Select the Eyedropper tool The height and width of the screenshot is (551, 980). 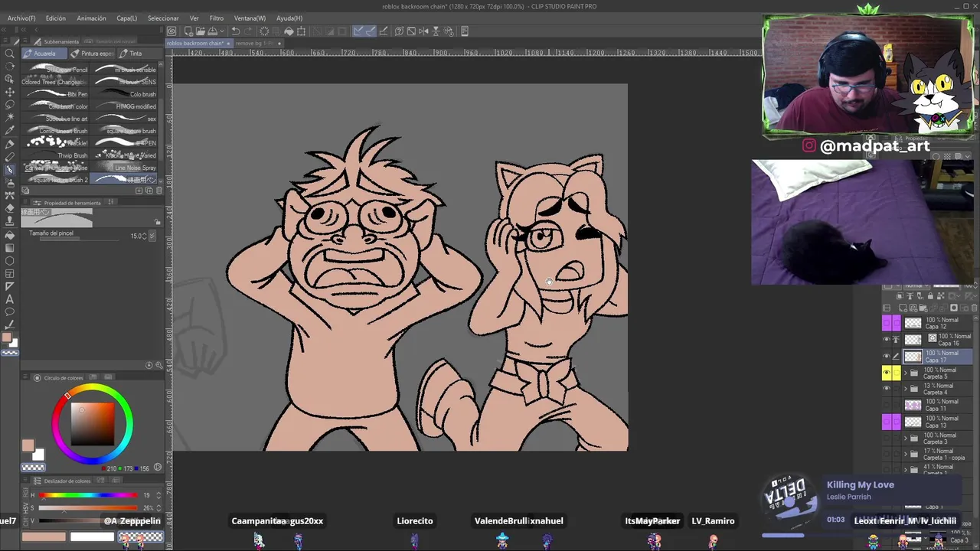[x=10, y=131]
